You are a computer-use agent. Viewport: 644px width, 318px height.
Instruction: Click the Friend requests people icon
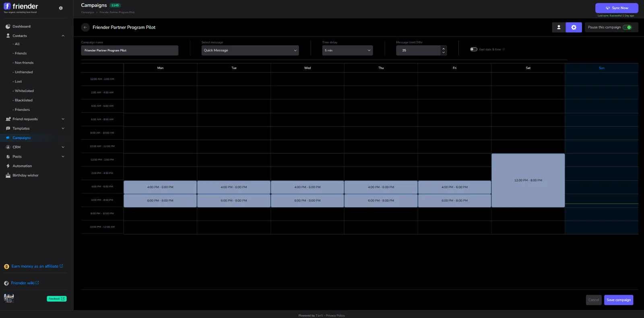pyautogui.click(x=8, y=119)
